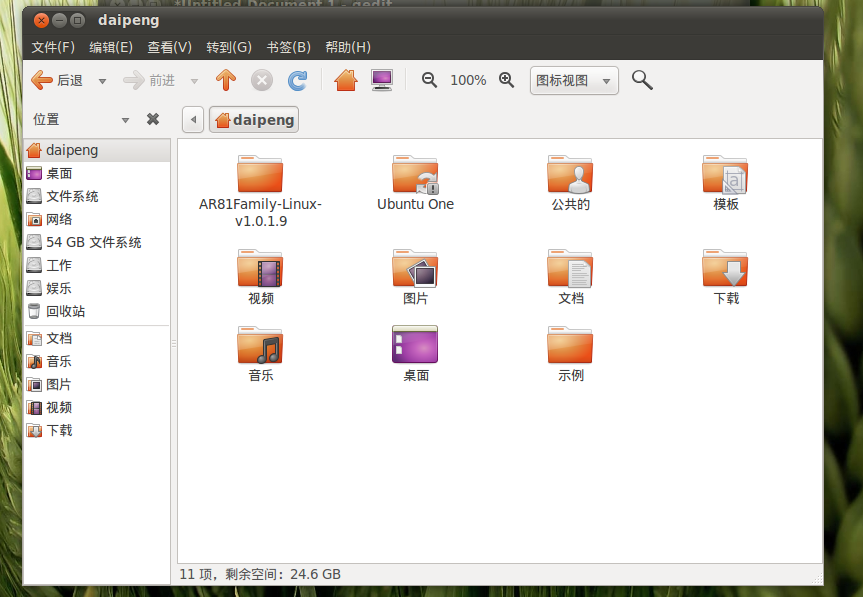Viewport: 863px width, 597px height.
Task: Select the 桌面 folder in main pane
Action: click(416, 344)
